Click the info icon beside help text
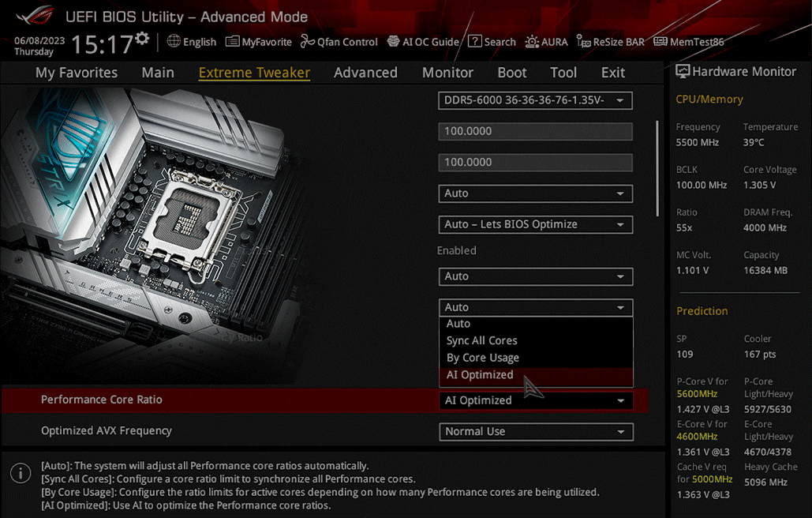 21,473
